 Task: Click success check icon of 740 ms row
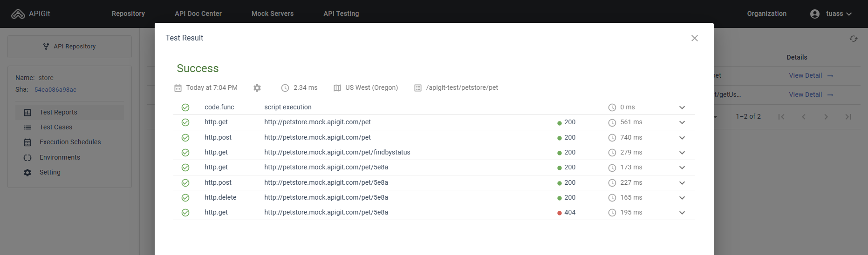point(185,138)
